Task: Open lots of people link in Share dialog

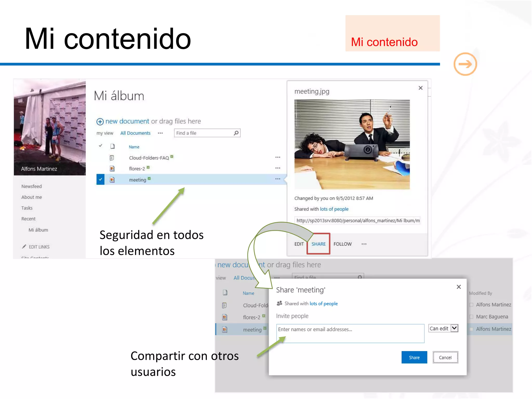Action: [x=324, y=303]
